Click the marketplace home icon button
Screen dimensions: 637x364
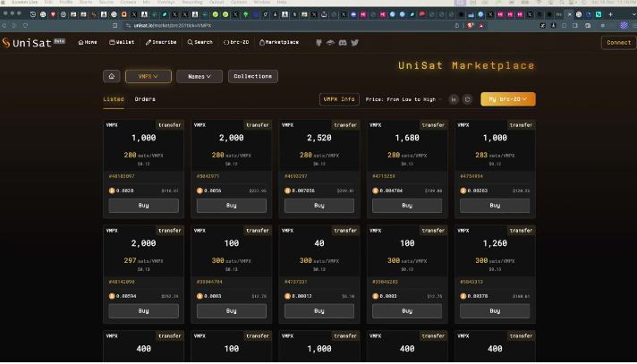pos(112,76)
